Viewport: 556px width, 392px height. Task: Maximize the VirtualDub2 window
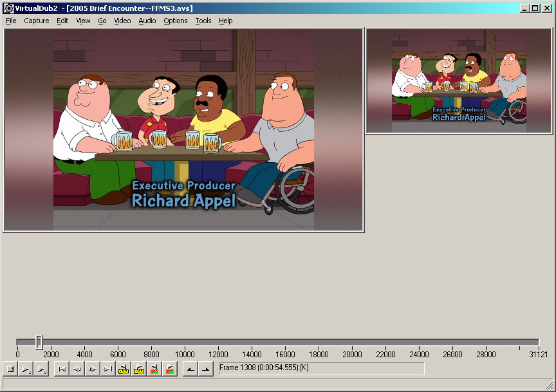535,8
